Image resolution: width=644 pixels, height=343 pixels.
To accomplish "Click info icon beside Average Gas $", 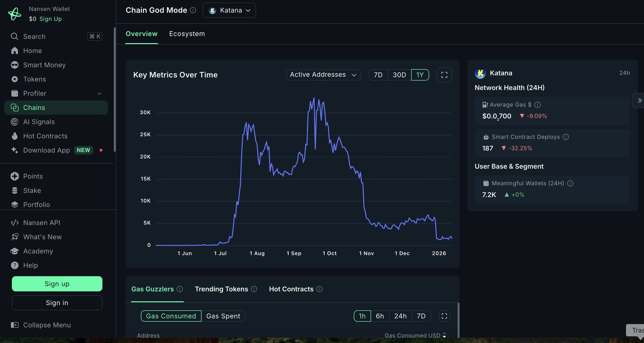I will [x=537, y=105].
